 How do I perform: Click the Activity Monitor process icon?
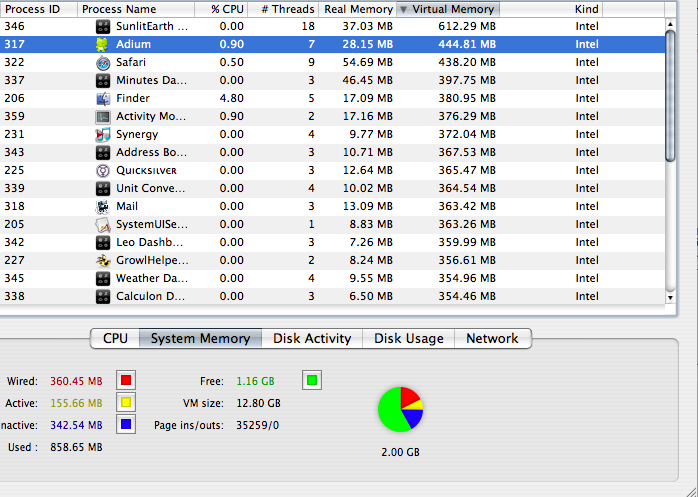(x=103, y=117)
